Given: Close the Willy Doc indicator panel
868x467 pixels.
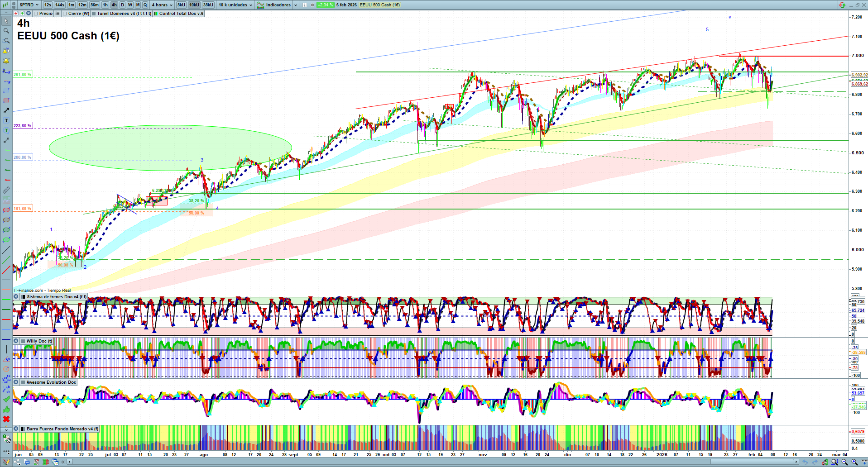Looking at the screenshot, I should point(16,341).
